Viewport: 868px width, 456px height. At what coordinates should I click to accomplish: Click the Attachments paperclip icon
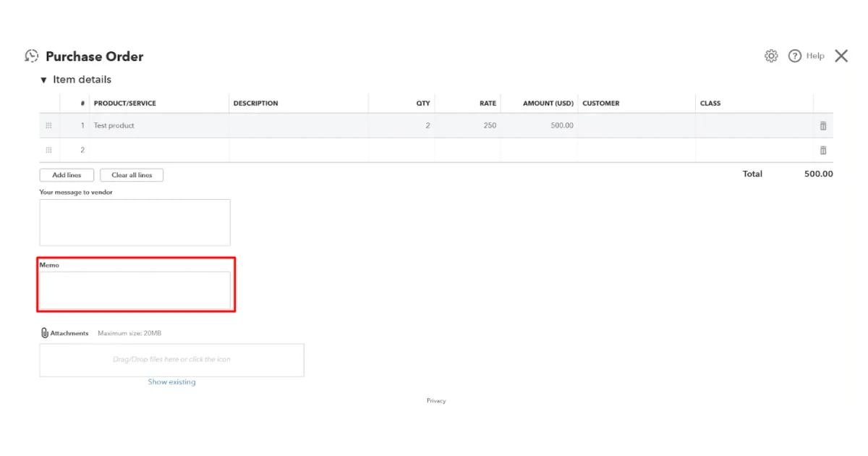pyautogui.click(x=44, y=333)
